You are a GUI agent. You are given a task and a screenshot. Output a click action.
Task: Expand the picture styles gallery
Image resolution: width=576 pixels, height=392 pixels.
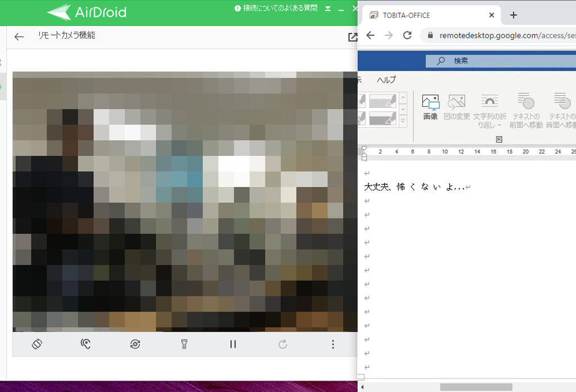click(403, 120)
